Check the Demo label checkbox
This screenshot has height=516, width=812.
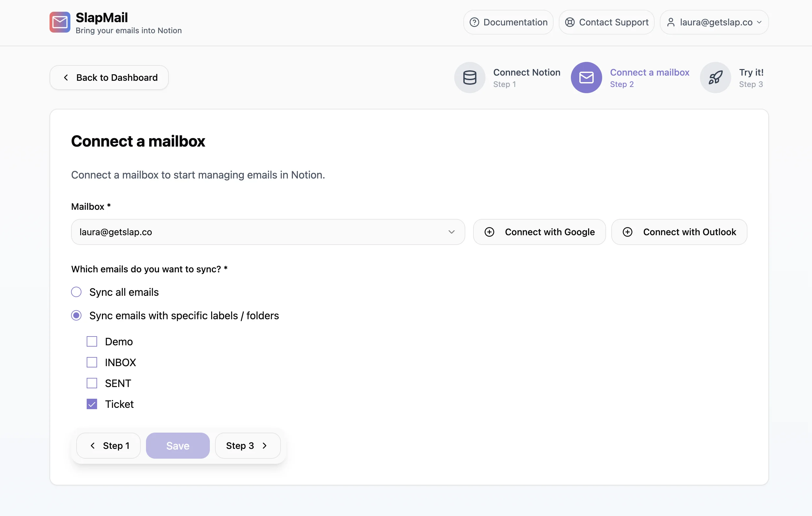(92, 341)
